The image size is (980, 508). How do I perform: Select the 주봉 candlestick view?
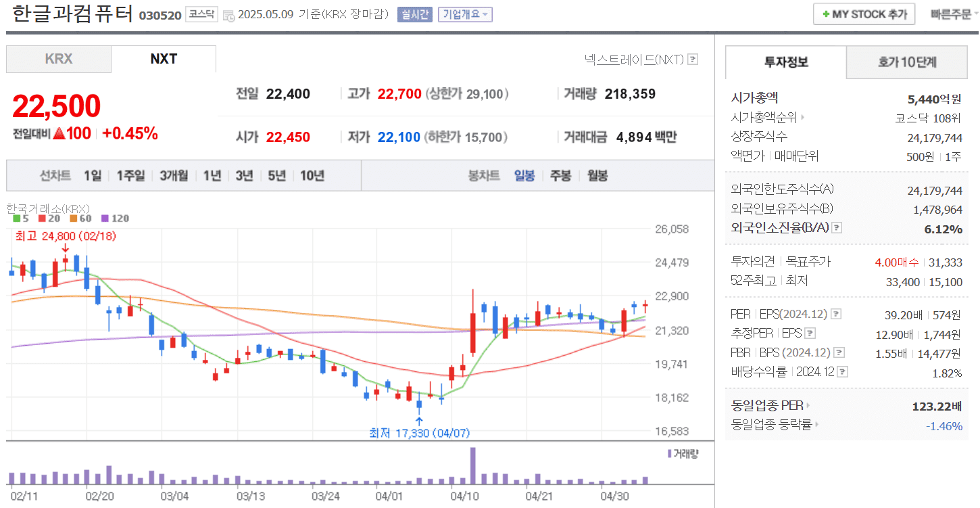(561, 176)
